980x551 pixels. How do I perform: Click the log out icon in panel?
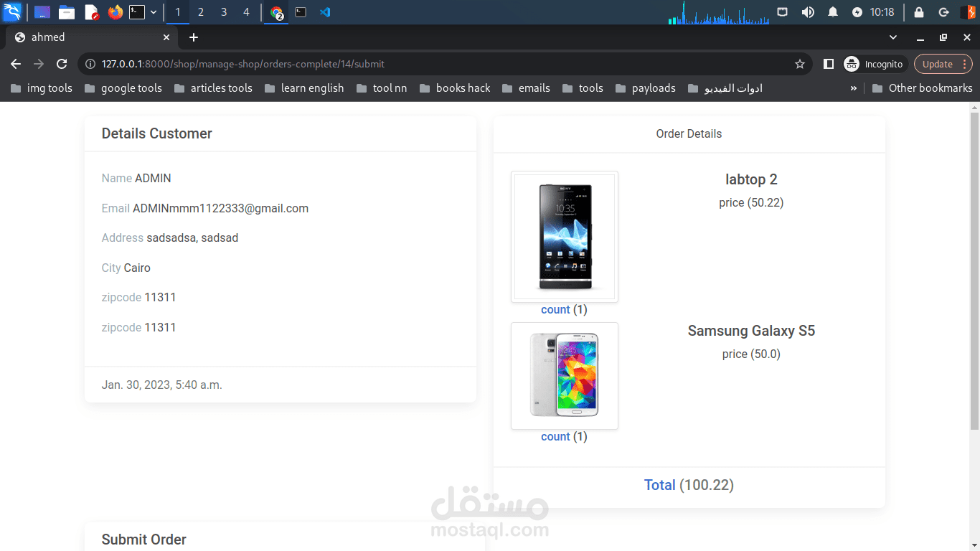(x=944, y=12)
